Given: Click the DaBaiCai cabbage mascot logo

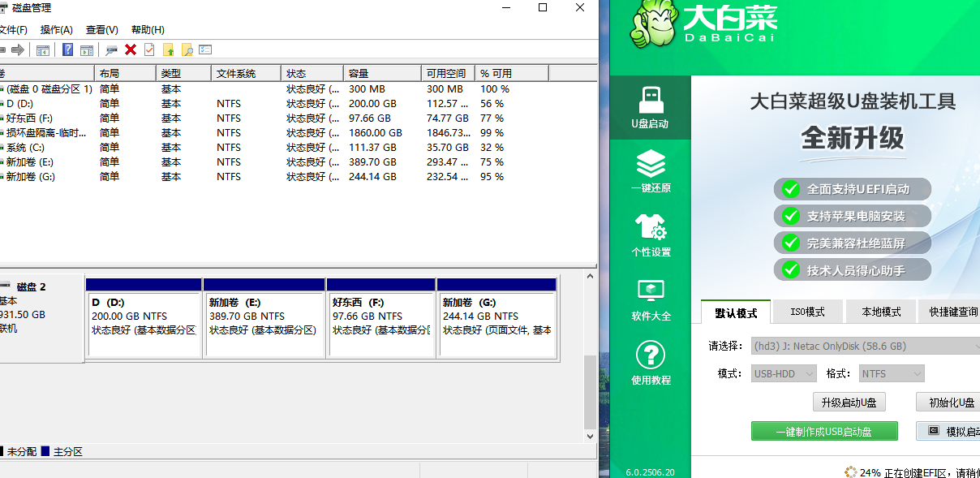Looking at the screenshot, I should point(655,24).
